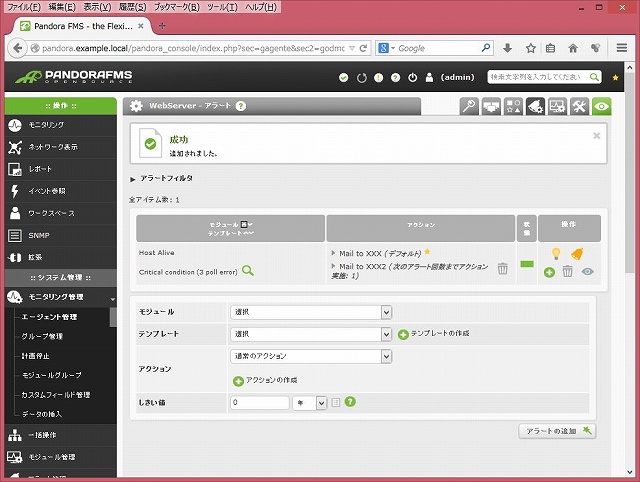The width and height of the screenshot is (640, 482).
Task: Click the autorefresh circular arrow icon
Action: point(362,78)
